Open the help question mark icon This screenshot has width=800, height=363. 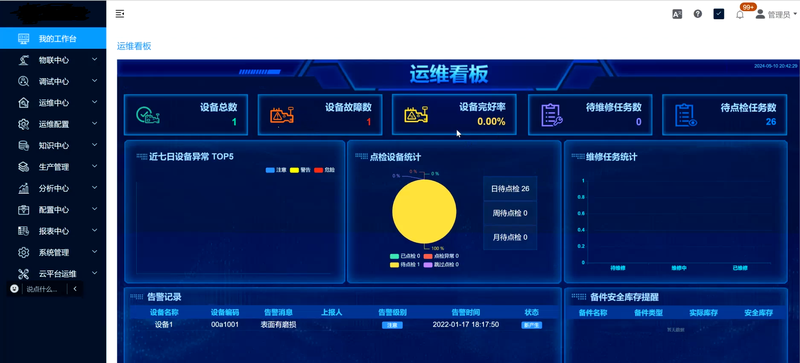tap(697, 14)
